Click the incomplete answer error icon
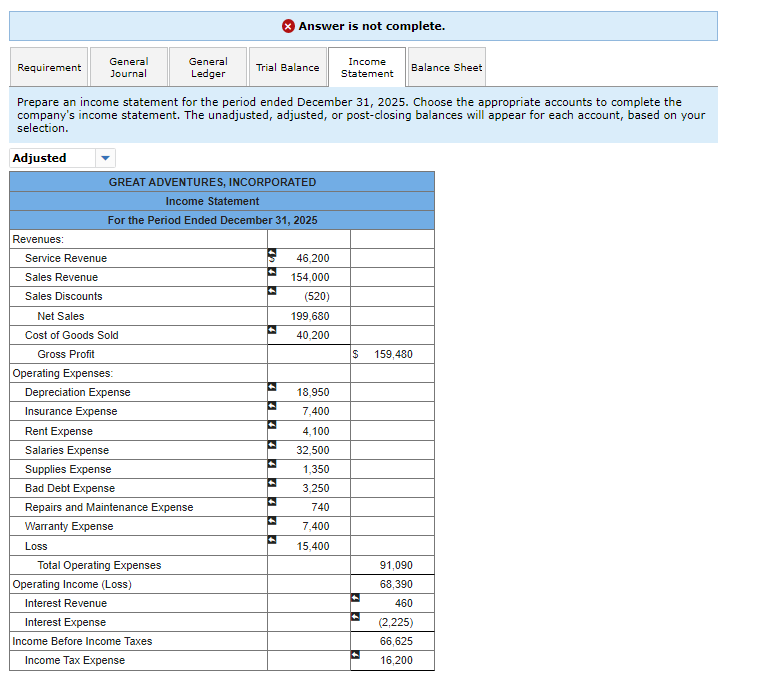762x675 pixels. (288, 26)
